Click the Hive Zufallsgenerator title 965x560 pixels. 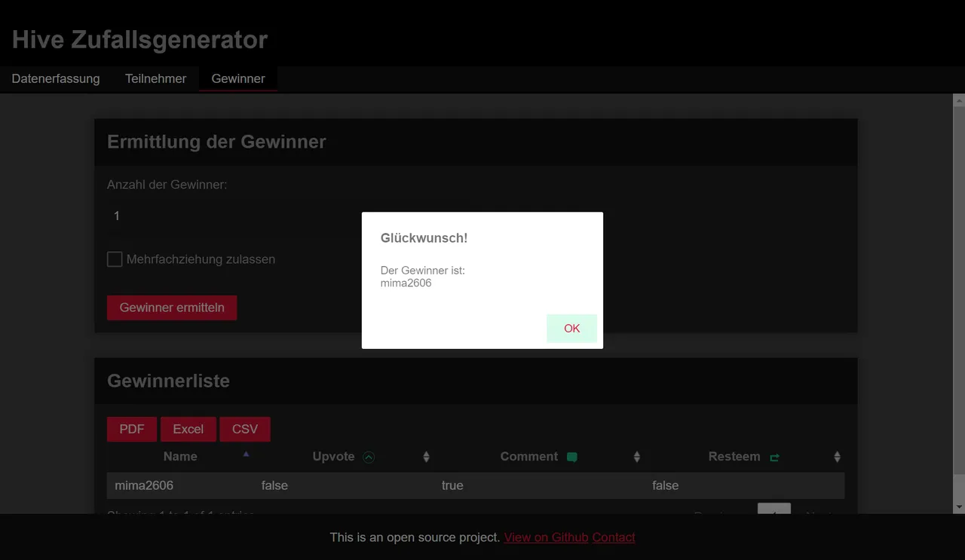(140, 39)
